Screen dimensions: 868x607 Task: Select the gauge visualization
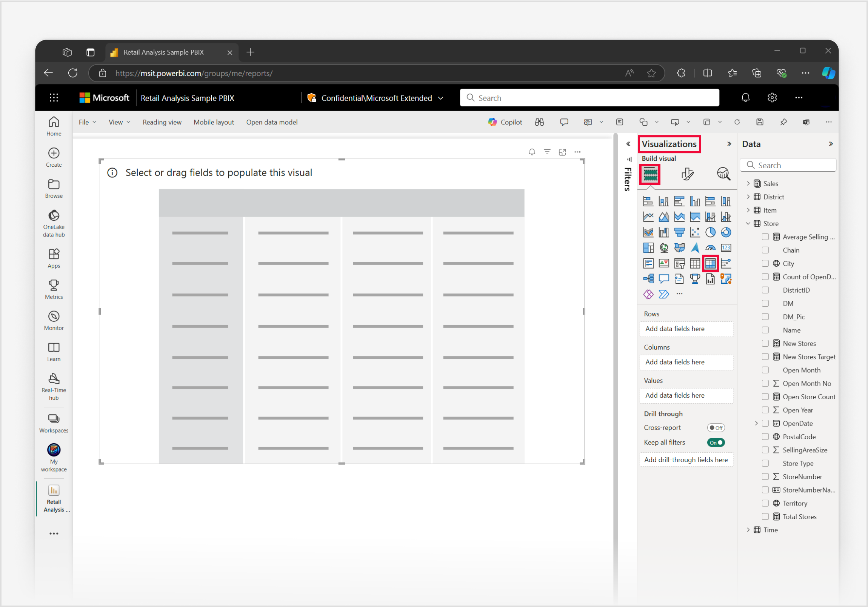tap(711, 247)
